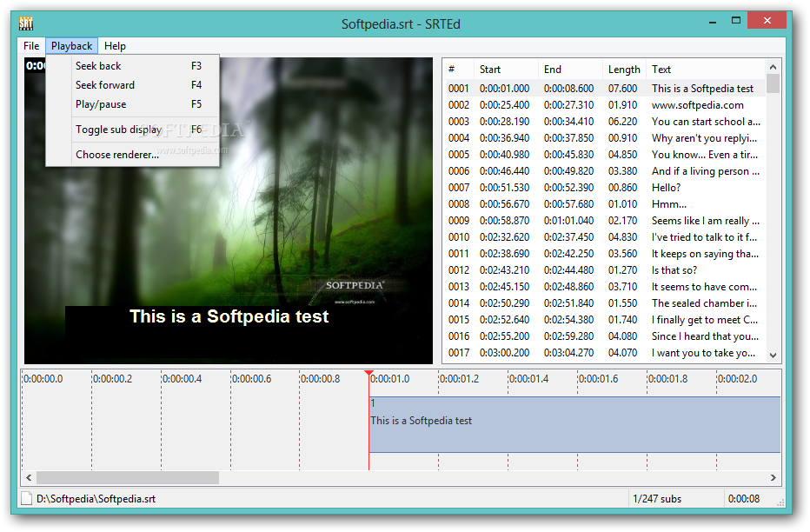Viewport: 810px width, 532px height.
Task: Select row 0010 'I've tried to talk to it f...'
Action: 606,237
